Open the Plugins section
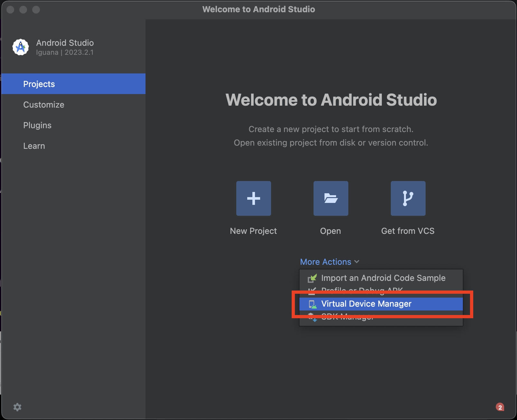 37,125
